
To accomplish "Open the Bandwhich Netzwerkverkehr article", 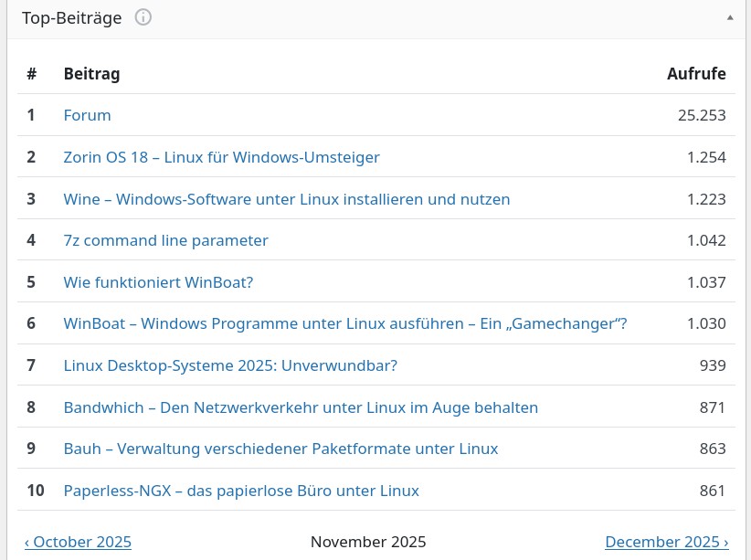I will pos(301,407).
